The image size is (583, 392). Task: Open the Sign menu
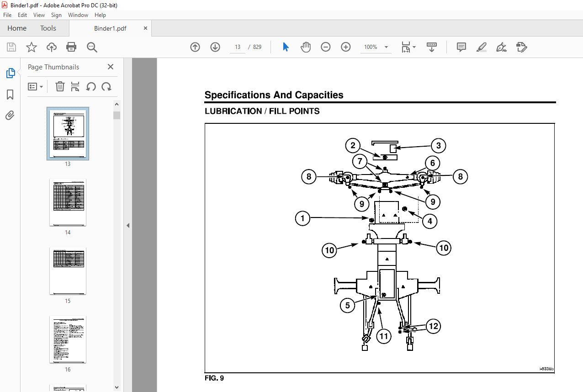click(x=56, y=15)
